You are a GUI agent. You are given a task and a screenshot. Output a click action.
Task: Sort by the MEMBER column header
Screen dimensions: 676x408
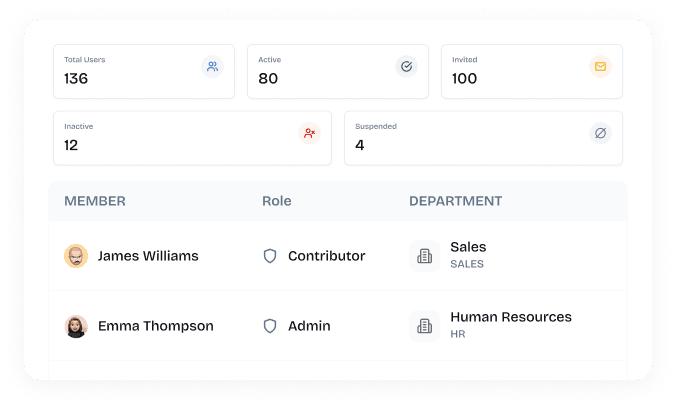(95, 201)
